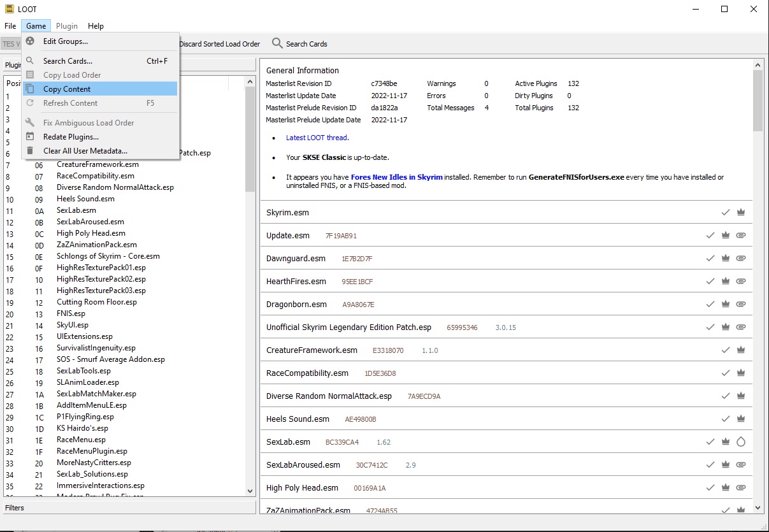Click the crown icon on High Poly Head.esm card

click(725, 487)
